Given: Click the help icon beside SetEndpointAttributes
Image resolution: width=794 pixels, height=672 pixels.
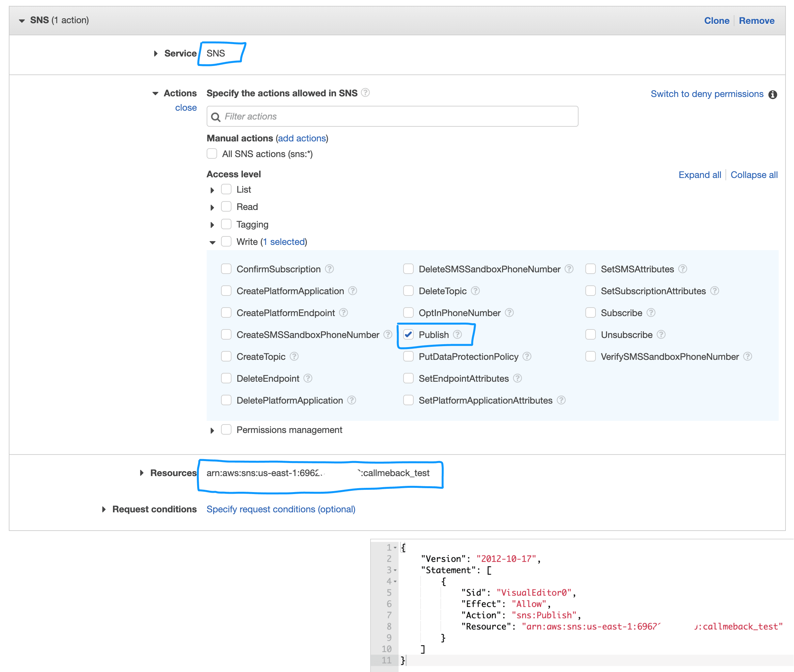Looking at the screenshot, I should 517,378.
